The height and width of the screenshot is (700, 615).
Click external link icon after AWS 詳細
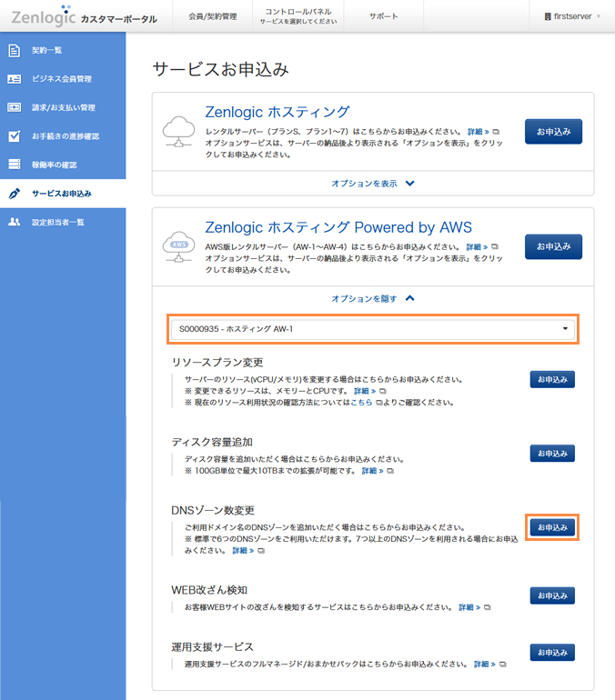point(494,246)
